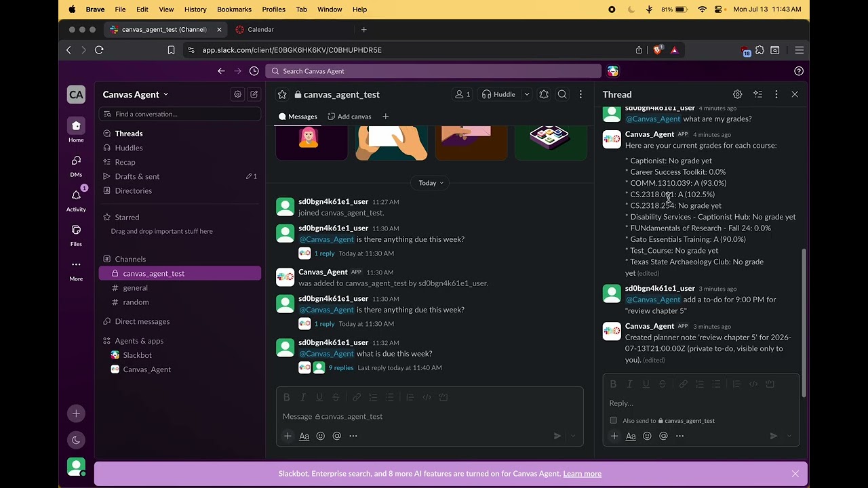The width and height of the screenshot is (868, 488).
Task: Collapse the Agents & apps section header
Action: pyautogui.click(x=138, y=341)
